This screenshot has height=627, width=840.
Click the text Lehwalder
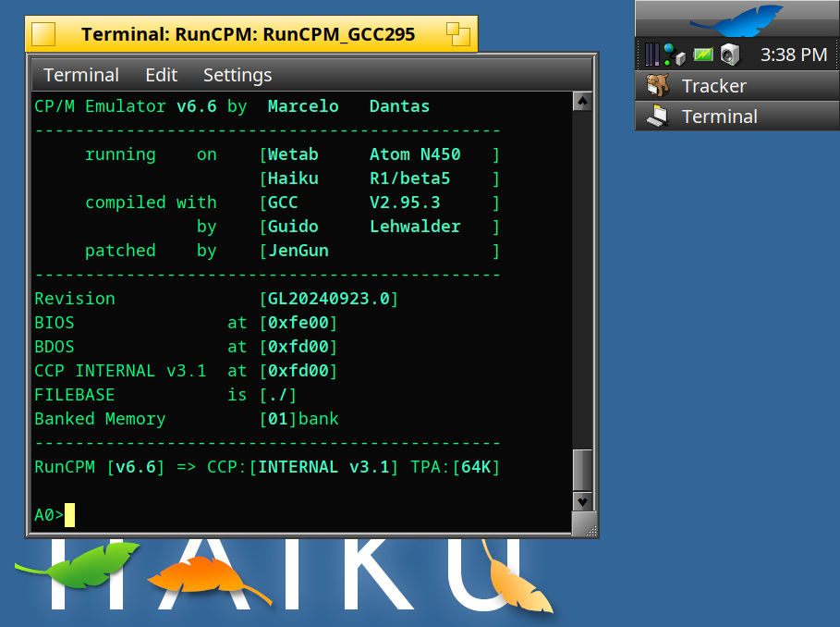tap(415, 227)
